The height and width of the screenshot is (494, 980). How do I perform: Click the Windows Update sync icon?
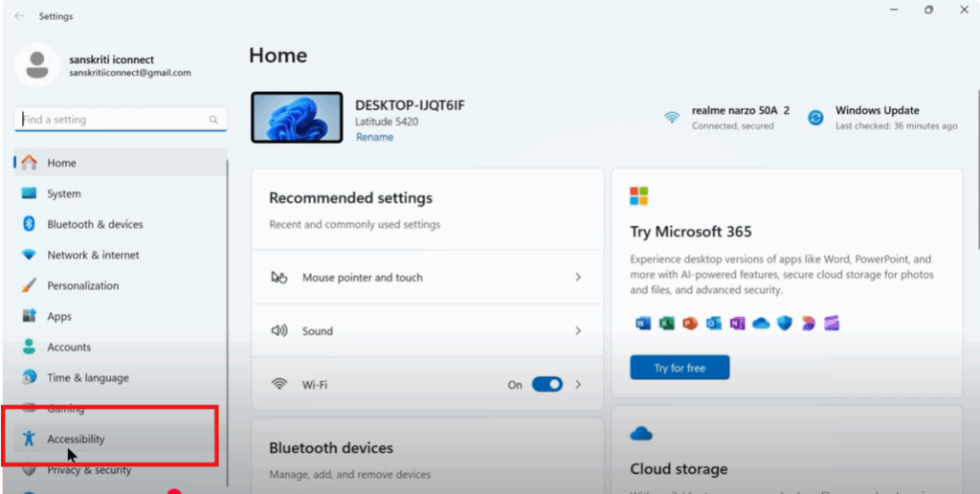click(815, 118)
